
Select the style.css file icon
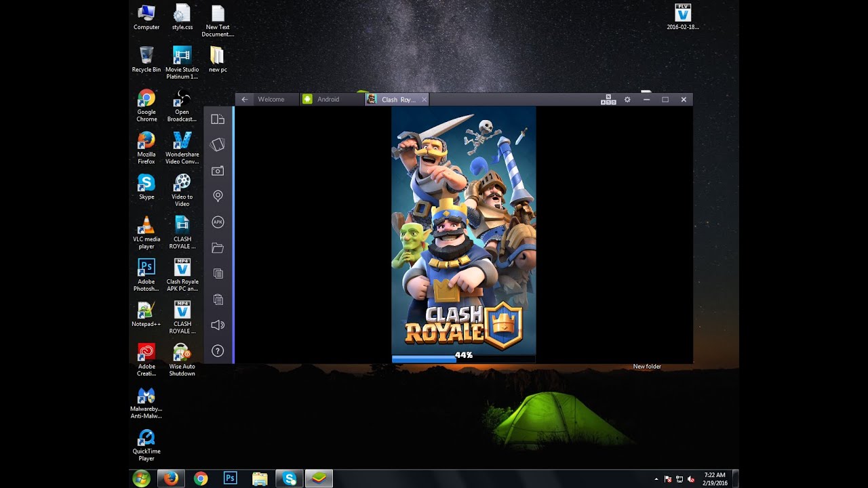click(182, 17)
